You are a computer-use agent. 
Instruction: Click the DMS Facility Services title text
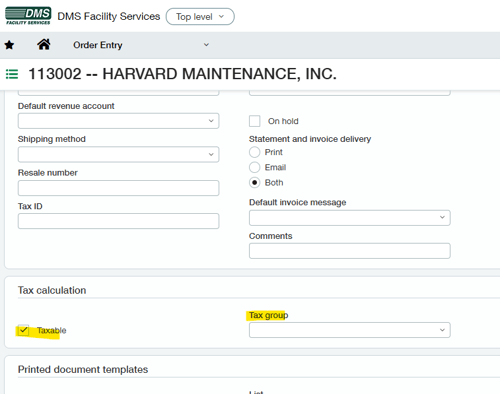(x=109, y=16)
